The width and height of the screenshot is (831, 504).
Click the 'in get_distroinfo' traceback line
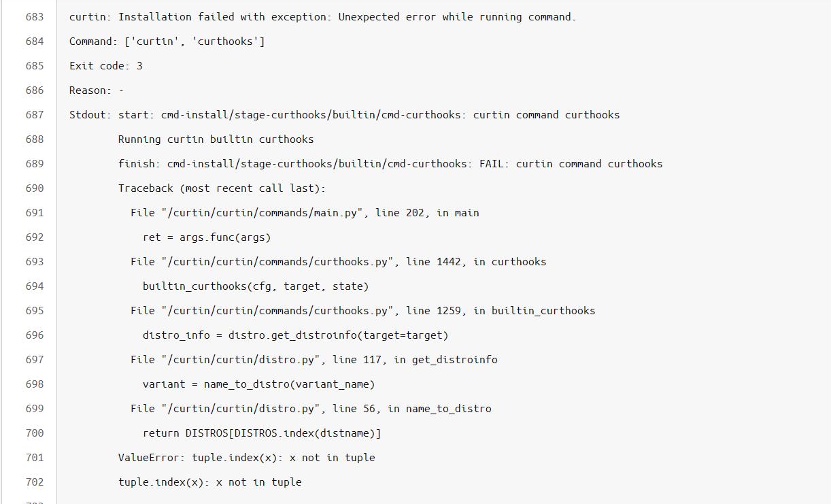click(x=313, y=360)
